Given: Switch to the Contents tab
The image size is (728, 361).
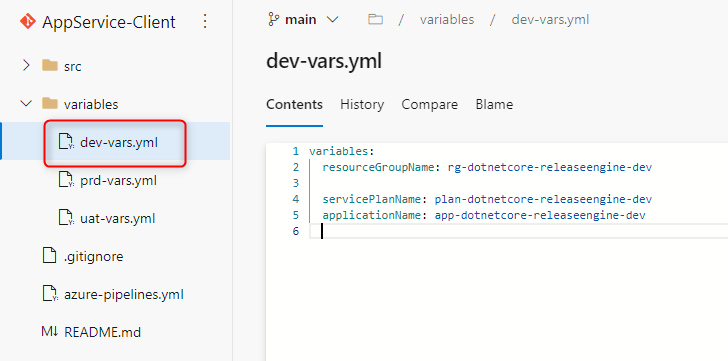Looking at the screenshot, I should tap(294, 104).
